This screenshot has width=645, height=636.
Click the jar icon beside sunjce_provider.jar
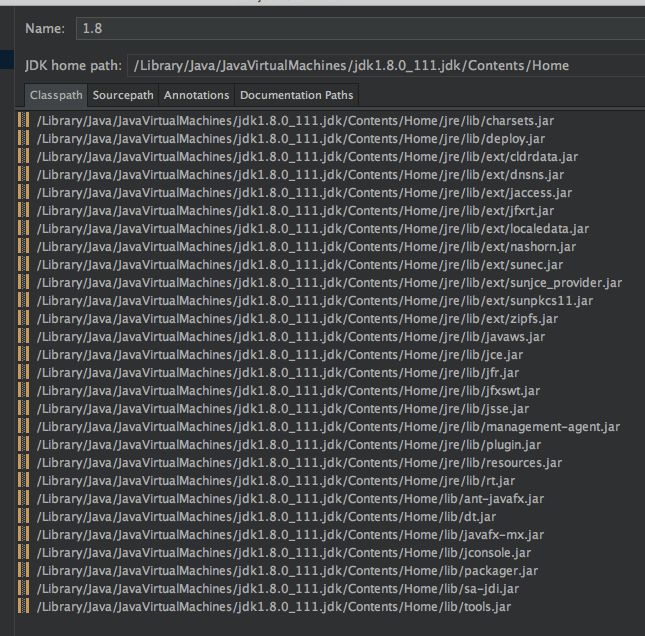[x=24, y=283]
